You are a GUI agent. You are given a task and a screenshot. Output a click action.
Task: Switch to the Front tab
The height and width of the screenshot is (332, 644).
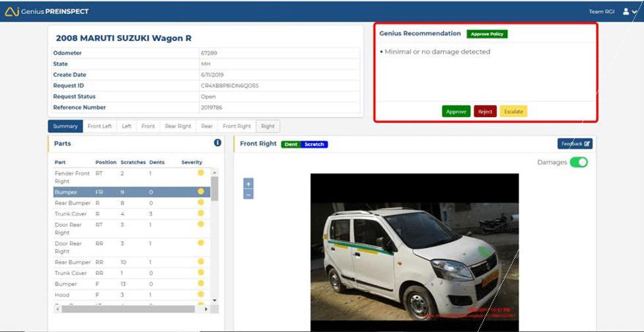(148, 126)
